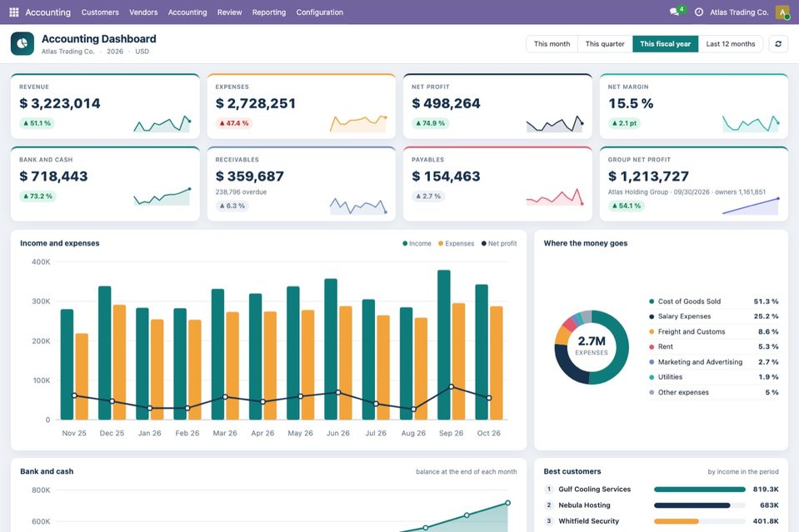
Task: Click the Expenses sparkline chart
Action: (358, 124)
